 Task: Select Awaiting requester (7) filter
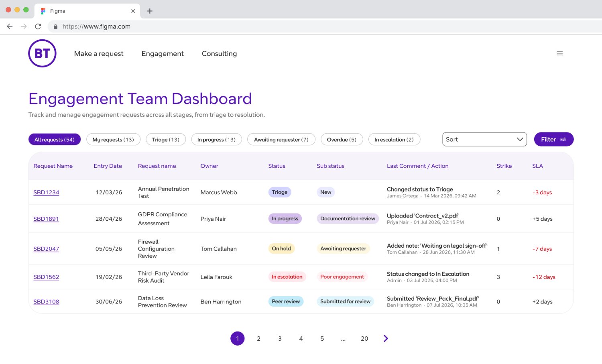pos(281,139)
